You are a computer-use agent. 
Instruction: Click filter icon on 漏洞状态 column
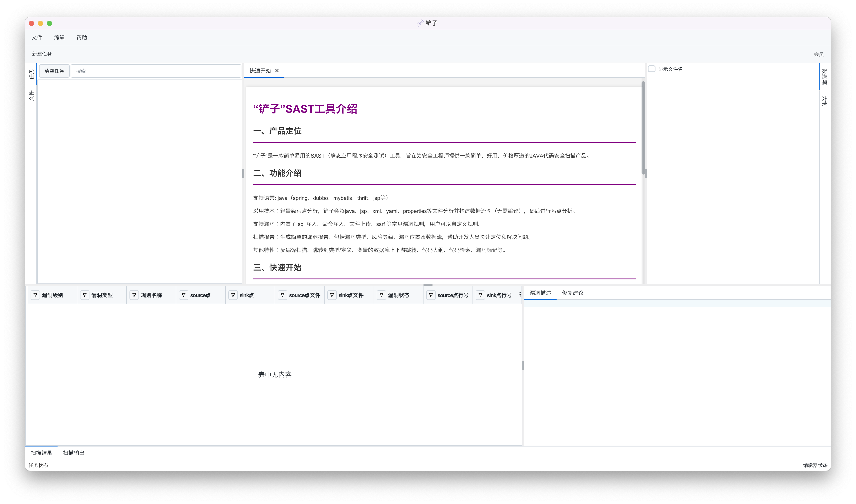click(x=381, y=295)
